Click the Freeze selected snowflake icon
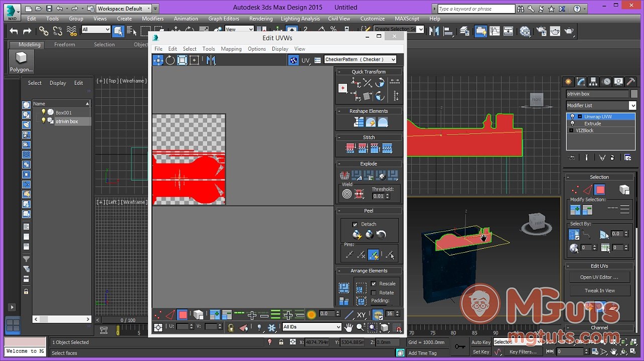Image resolution: width=644 pixels, height=361 pixels. point(272,327)
